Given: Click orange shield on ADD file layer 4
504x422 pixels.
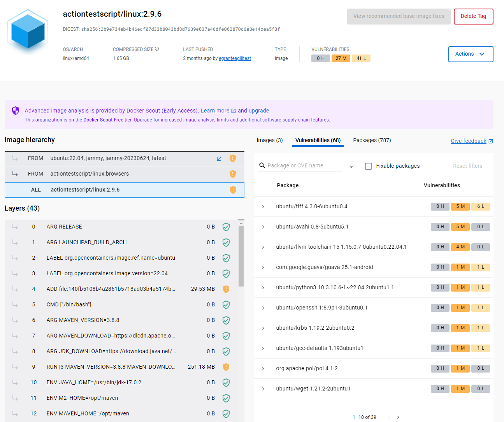Looking at the screenshot, I should (226, 289).
